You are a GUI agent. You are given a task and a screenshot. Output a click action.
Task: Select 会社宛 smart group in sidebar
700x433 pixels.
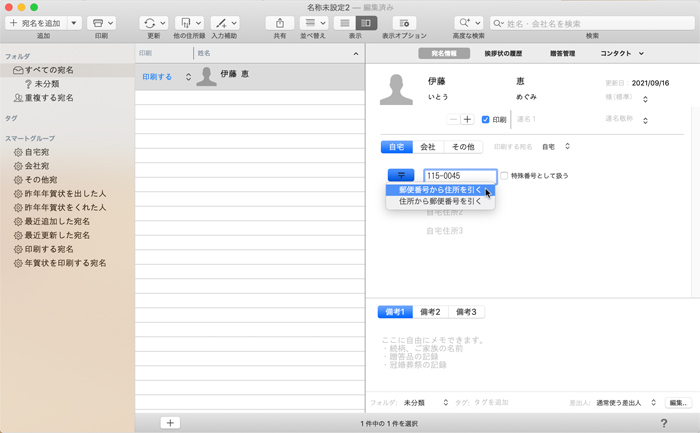tap(37, 166)
